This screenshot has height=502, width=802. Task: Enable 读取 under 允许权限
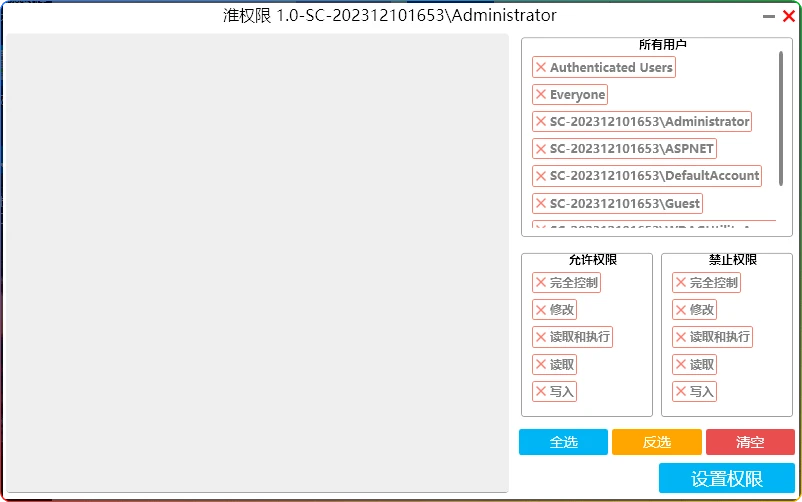coord(554,365)
